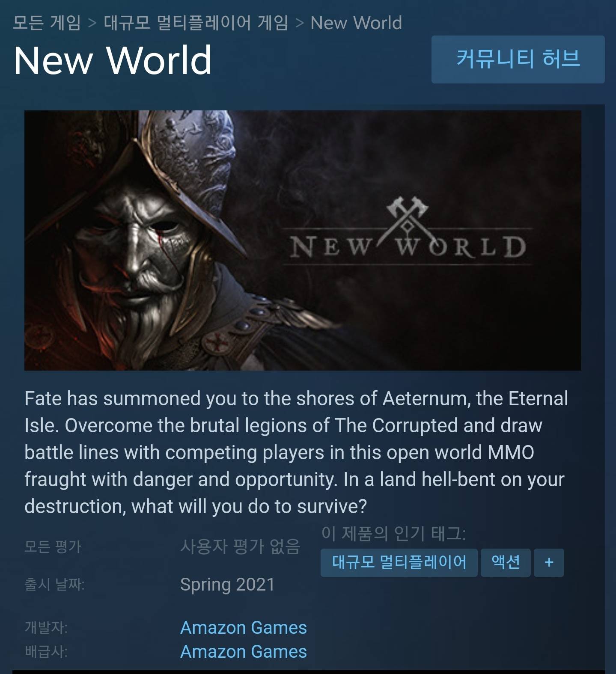616x674 pixels.
Task: Open the 커뮤니티 허브 button
Action: [518, 59]
